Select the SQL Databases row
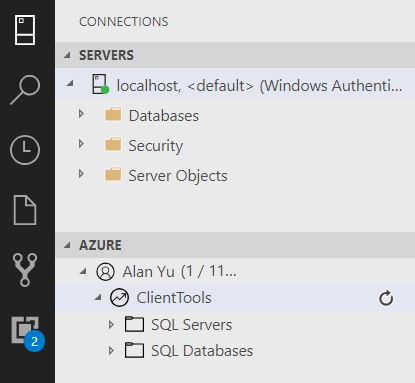 tap(235, 351)
